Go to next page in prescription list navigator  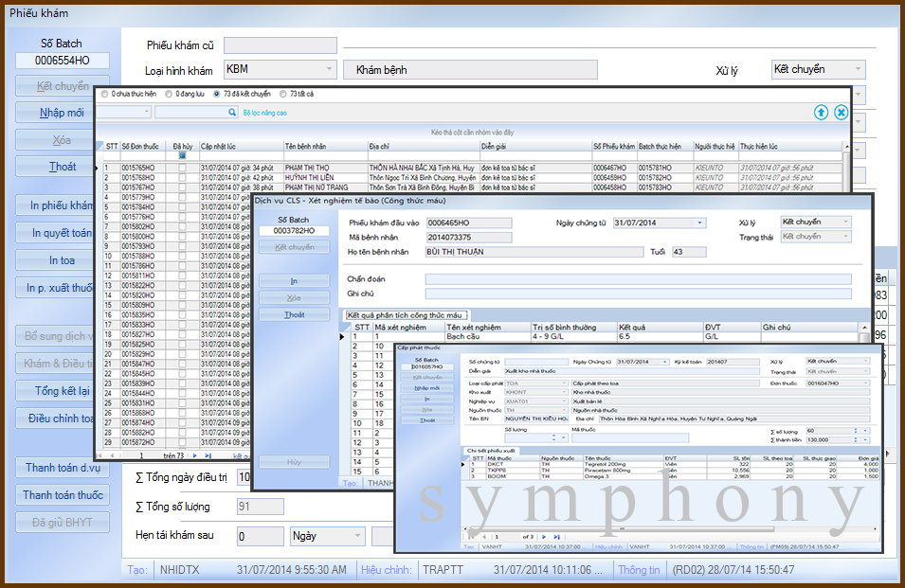pyautogui.click(x=194, y=455)
